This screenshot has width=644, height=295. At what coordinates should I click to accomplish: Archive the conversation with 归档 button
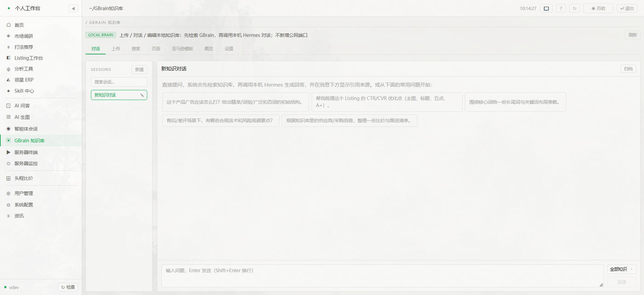click(x=628, y=69)
